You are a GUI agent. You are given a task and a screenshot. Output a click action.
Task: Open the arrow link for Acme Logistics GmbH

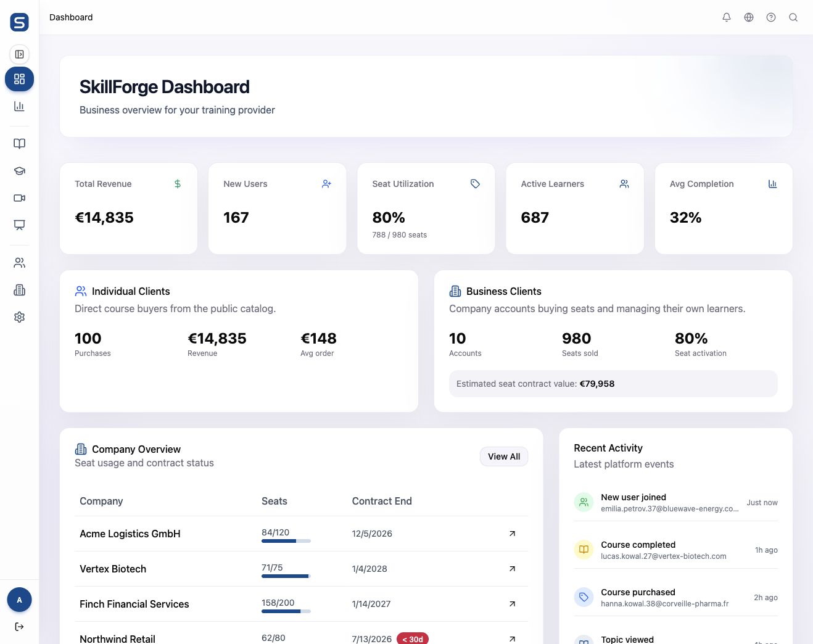pos(512,534)
